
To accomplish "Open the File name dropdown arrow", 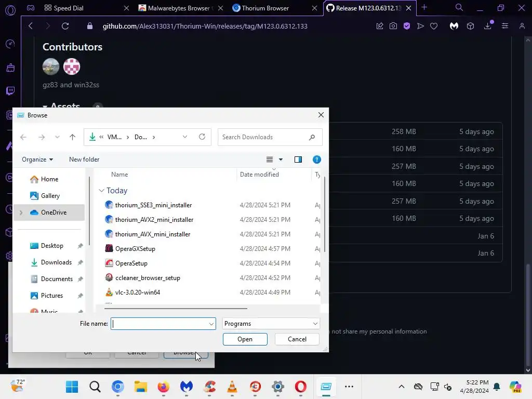I will [x=211, y=324].
